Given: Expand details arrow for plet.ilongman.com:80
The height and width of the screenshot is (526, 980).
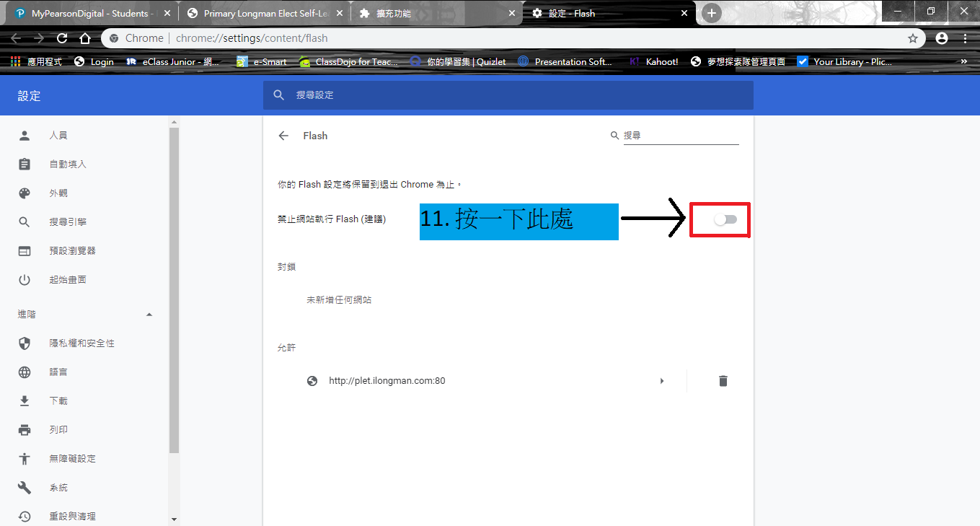Looking at the screenshot, I should click(662, 381).
